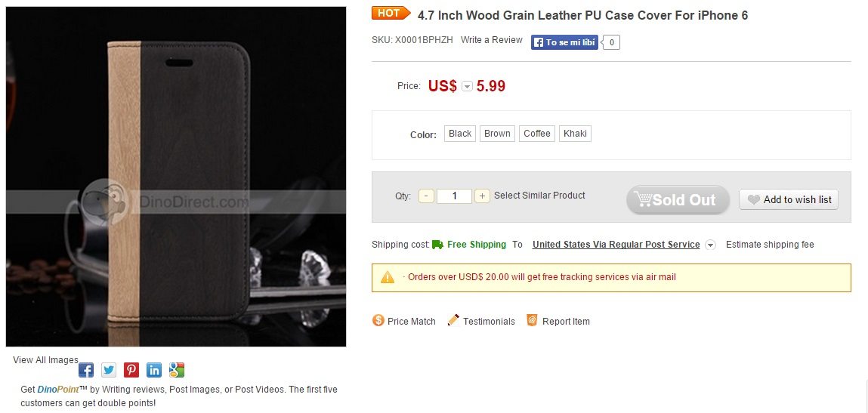Pick the Khaki color option
The height and width of the screenshot is (413, 868).
point(575,134)
